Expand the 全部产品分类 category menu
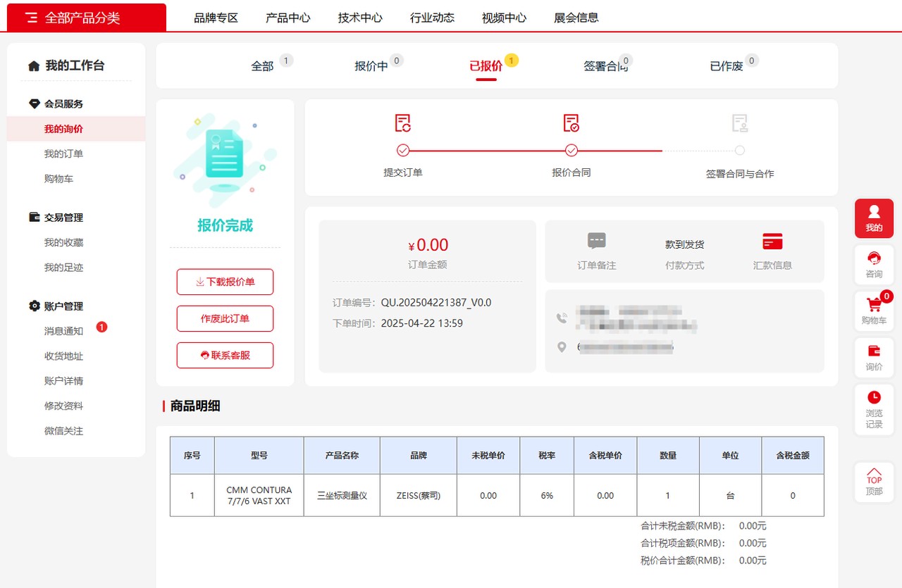 click(87, 18)
